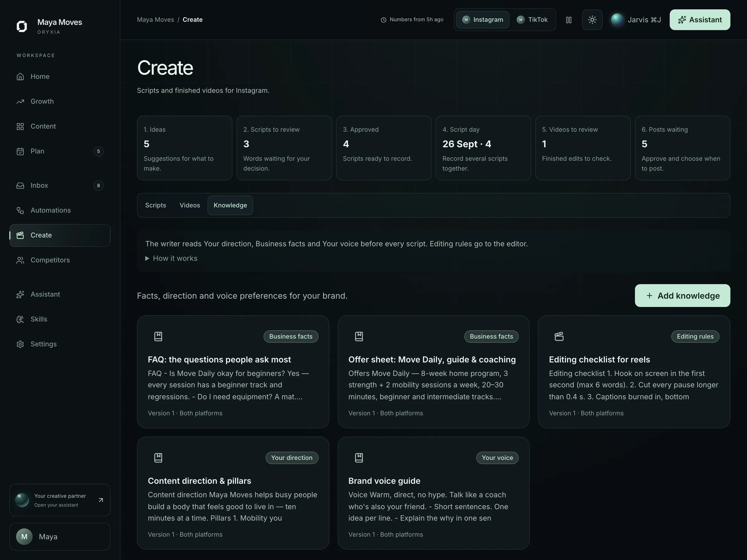Screen dimensions: 747x560
Task: Click the bookmark icon on FAQ card
Action: click(x=158, y=336)
